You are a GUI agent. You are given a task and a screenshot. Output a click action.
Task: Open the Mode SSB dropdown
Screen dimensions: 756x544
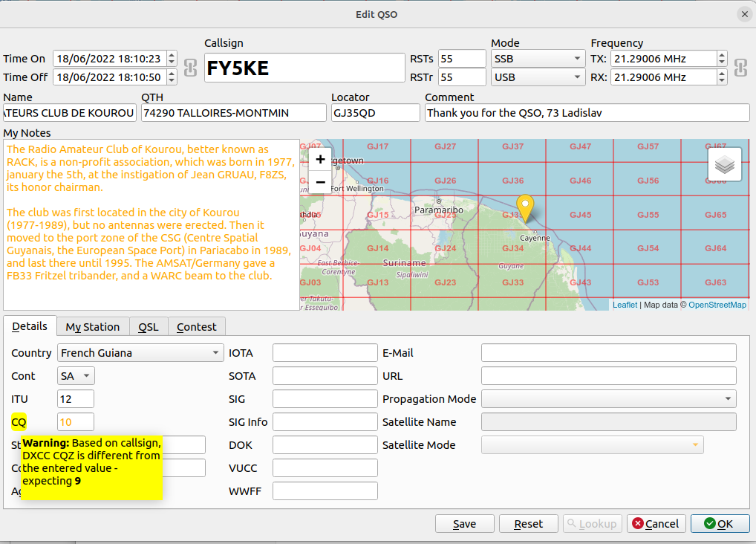pos(538,59)
